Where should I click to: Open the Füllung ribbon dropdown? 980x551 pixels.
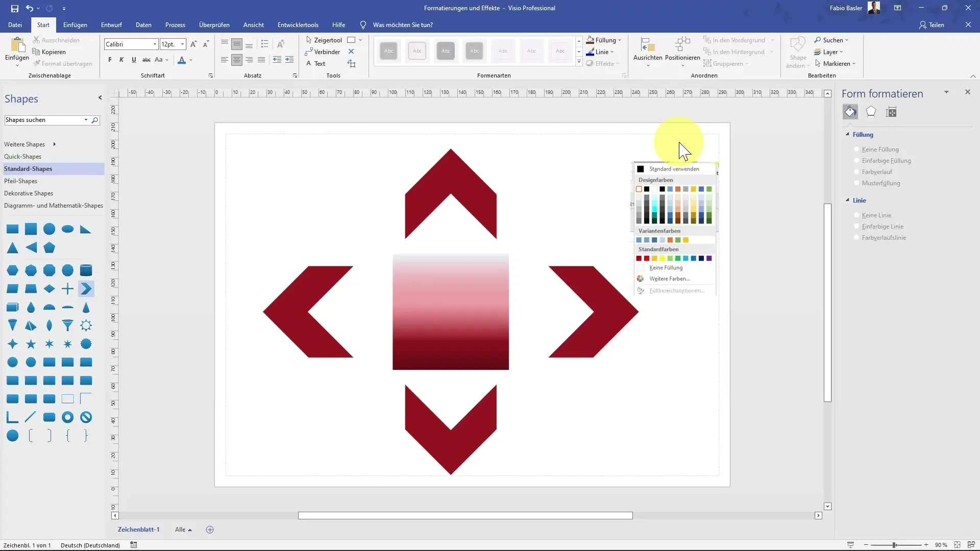[604, 40]
